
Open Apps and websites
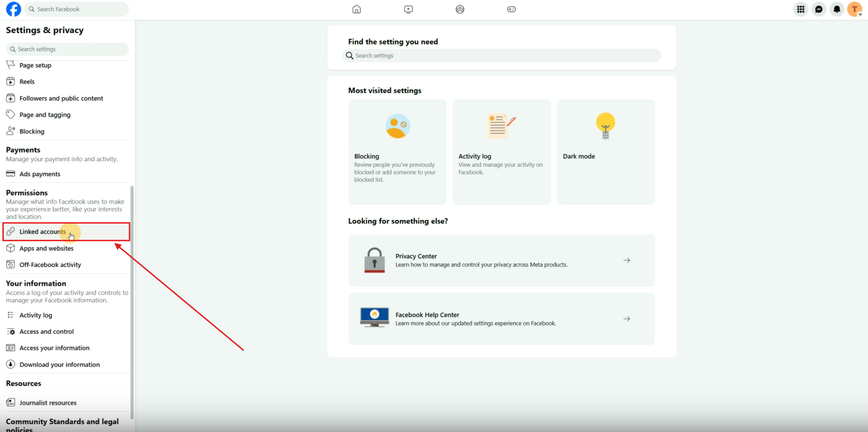tap(67, 248)
